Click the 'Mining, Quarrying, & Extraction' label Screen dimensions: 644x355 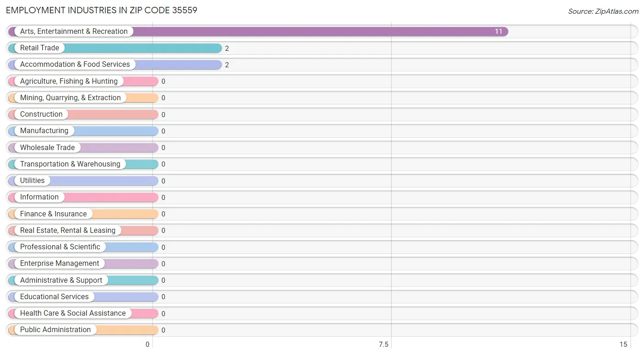(x=71, y=98)
